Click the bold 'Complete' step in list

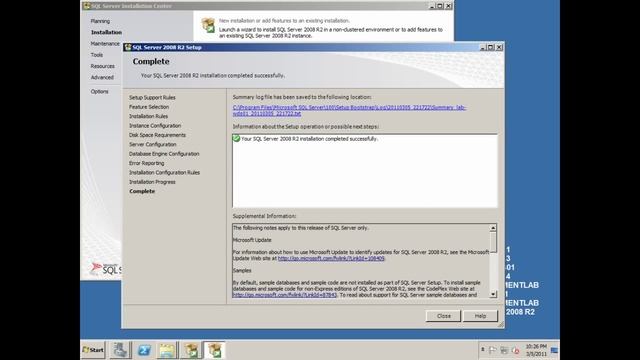(142, 191)
